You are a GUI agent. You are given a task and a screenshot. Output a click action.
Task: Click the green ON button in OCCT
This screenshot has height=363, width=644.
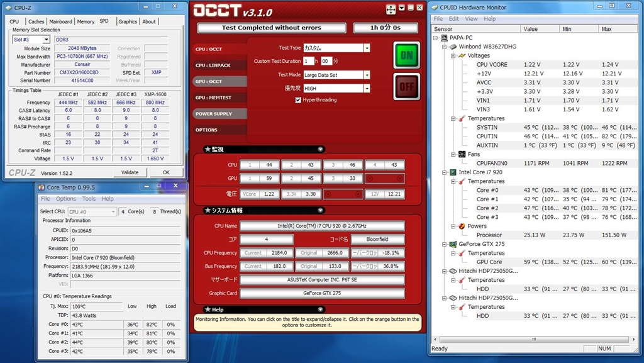(x=407, y=55)
